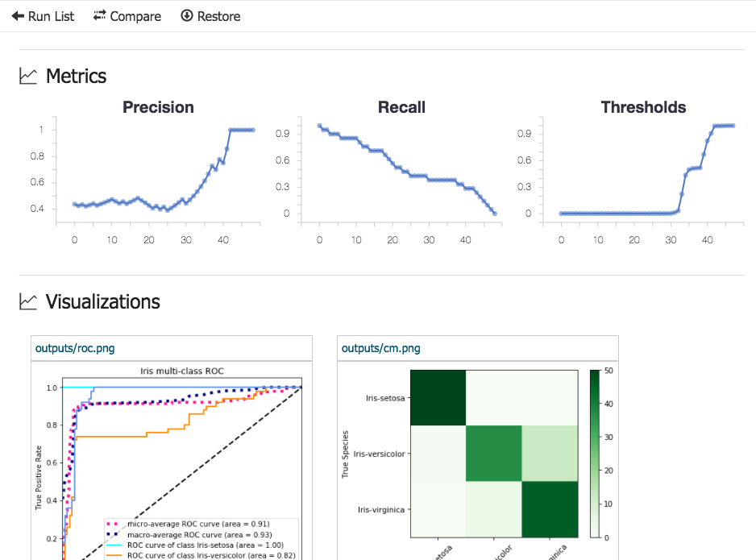Click the Run List back arrow icon
This screenshot has width=756, height=560.
pyautogui.click(x=18, y=16)
